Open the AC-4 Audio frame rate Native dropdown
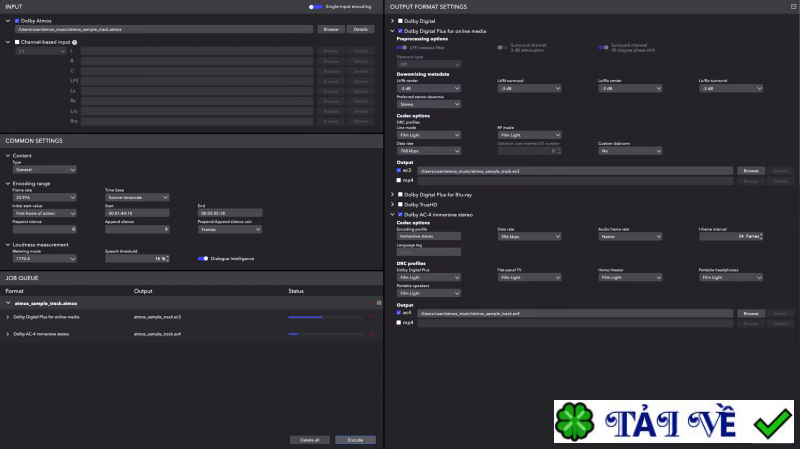 [x=630, y=237]
